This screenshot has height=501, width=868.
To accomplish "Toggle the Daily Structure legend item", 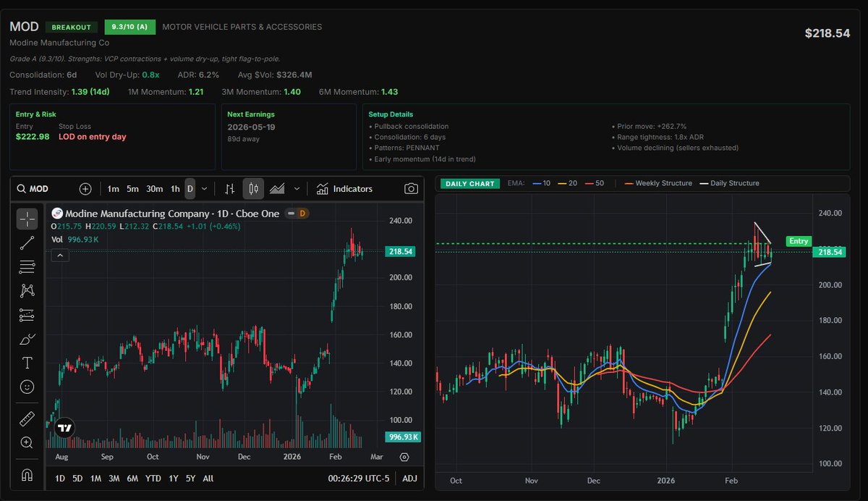I will (x=729, y=183).
